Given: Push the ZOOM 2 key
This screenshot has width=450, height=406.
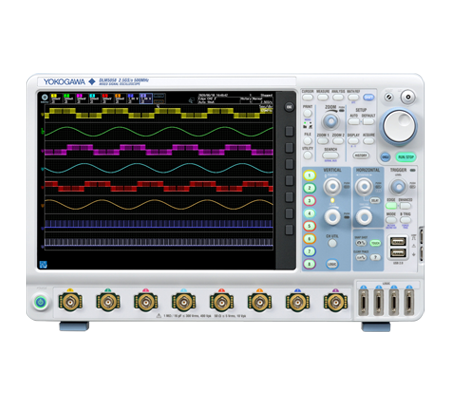Looking at the screenshot, I should pyautogui.click(x=338, y=141).
